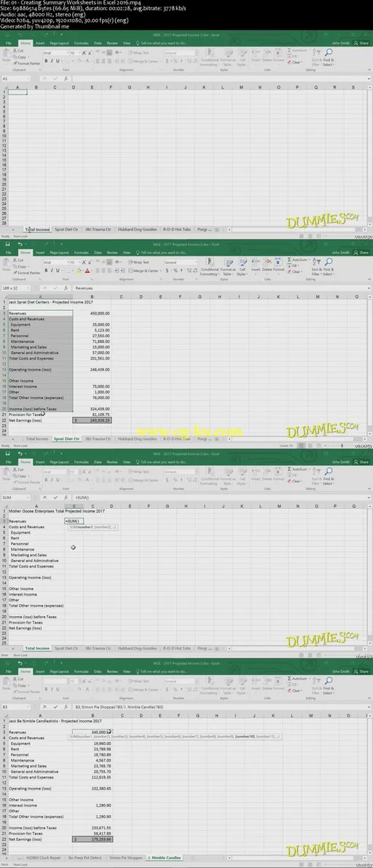
Task: Click Italic in the Sprat Diet Centers frame
Action: [x=53, y=271]
